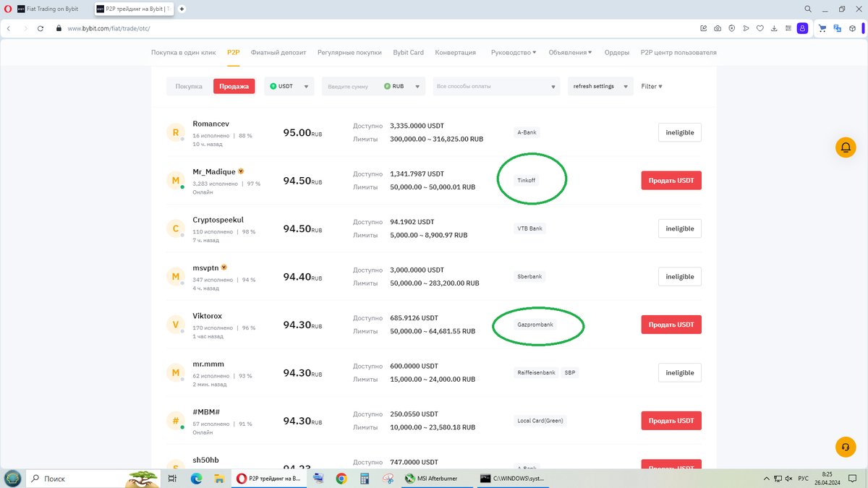Add page to bookmarks with the heart icon
The width and height of the screenshot is (868, 488).
tap(759, 28)
